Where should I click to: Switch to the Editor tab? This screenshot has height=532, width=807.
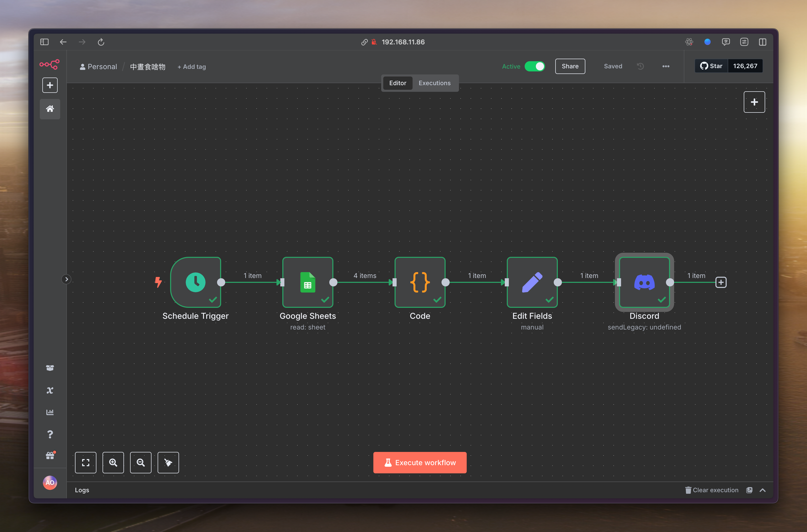click(398, 83)
